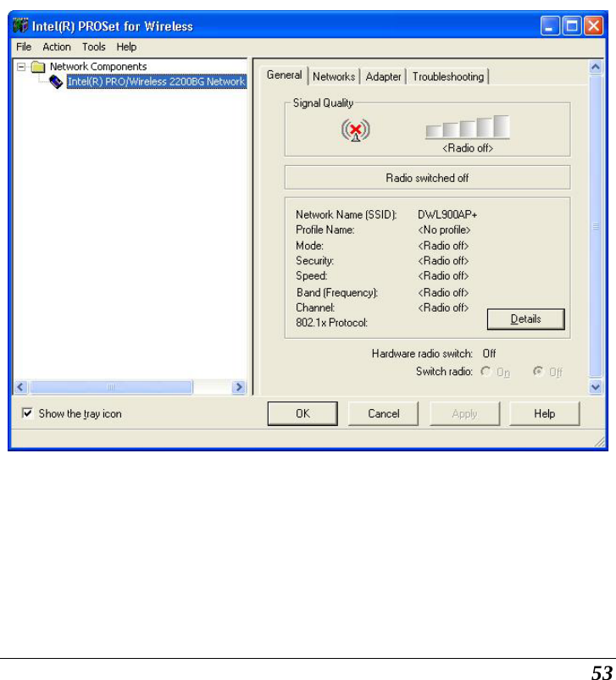Image resolution: width=616 pixels, height=680 pixels.
Task: Open the Help menu
Action: click(x=126, y=47)
